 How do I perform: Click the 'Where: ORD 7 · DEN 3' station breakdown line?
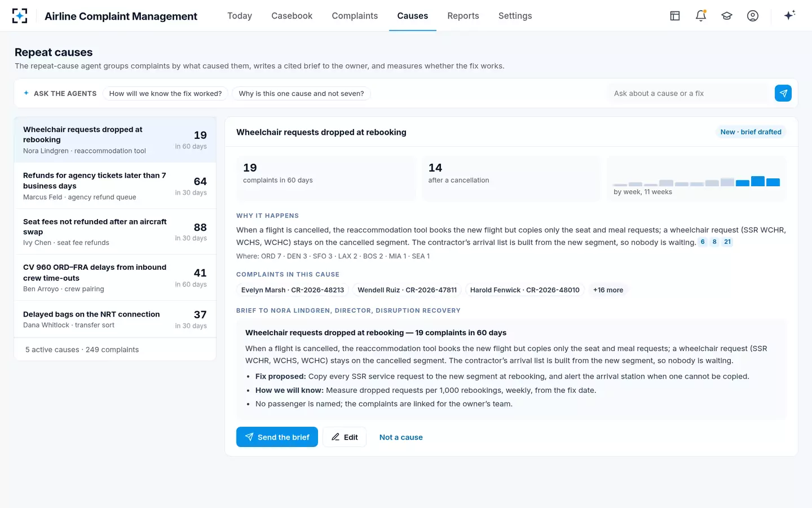click(x=333, y=256)
